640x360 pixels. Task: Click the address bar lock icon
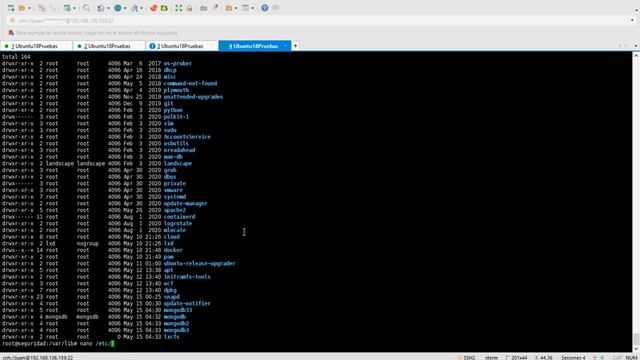[12, 20]
